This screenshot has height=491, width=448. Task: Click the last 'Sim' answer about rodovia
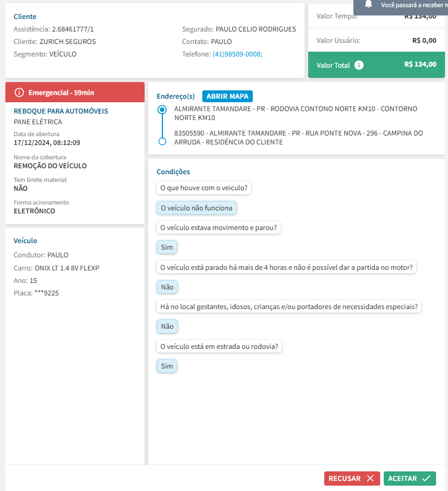(x=167, y=366)
